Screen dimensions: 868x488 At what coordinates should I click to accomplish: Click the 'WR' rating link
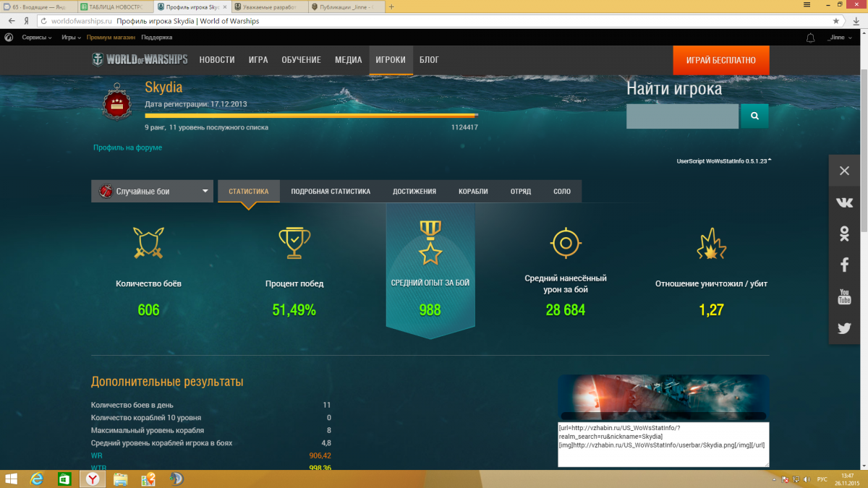[97, 455]
